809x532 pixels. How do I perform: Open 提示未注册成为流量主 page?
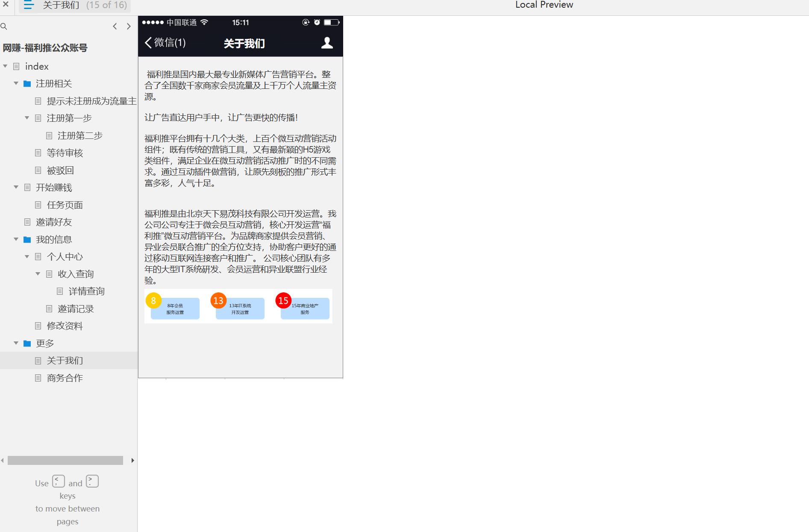coord(91,101)
